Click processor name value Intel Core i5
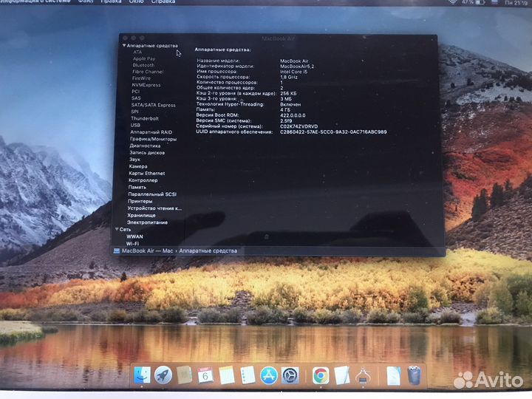Viewport: 532px width, 399px height. [293, 72]
